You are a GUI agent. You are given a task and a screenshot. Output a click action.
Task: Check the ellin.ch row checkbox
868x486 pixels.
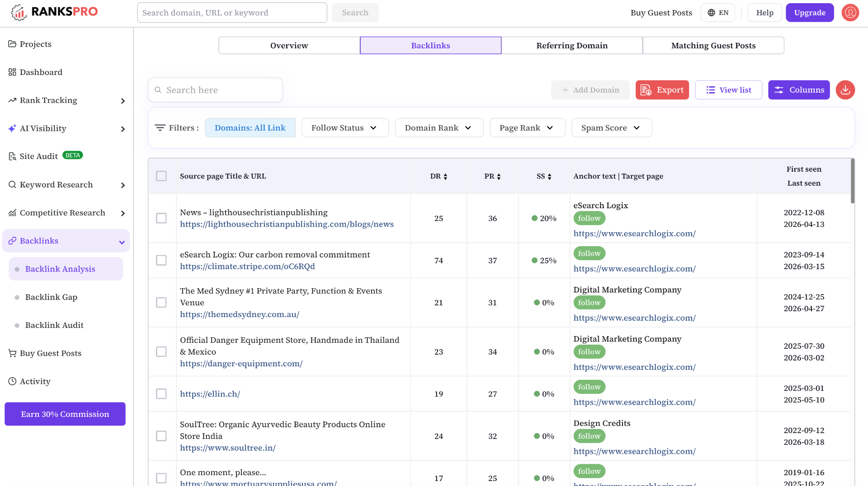point(161,394)
